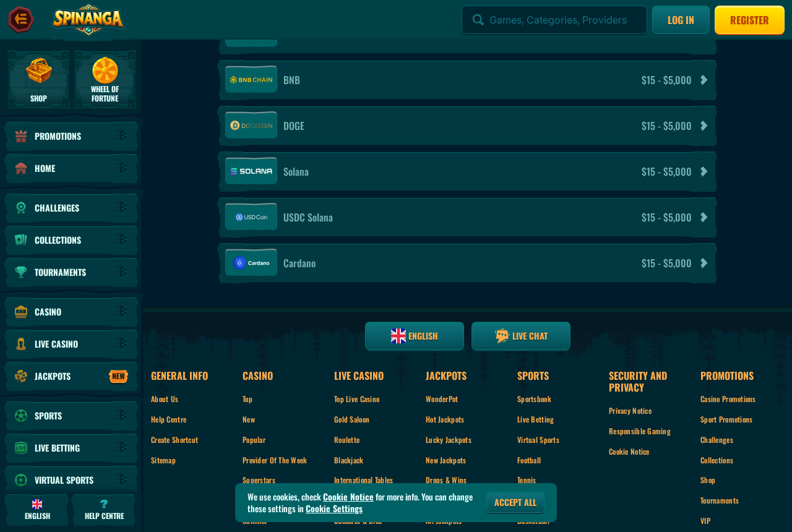Open Sportsbook footer link
792x532 pixels.
[534, 399]
